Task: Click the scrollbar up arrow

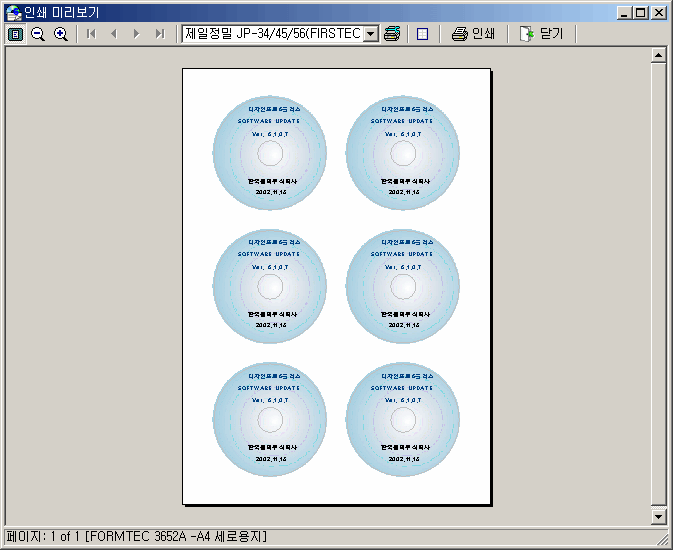Action: click(x=658, y=55)
